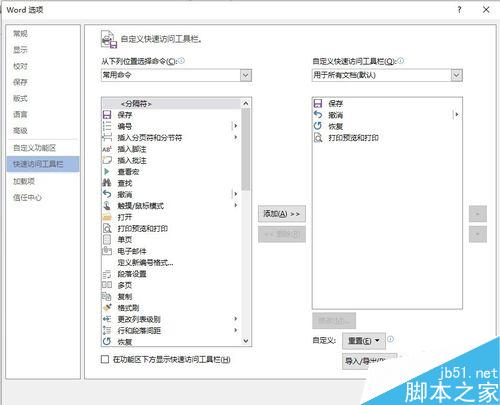The image size is (500, 405).
Task: Expand the submenu arrow of 行和段落间距
Action: (235, 330)
